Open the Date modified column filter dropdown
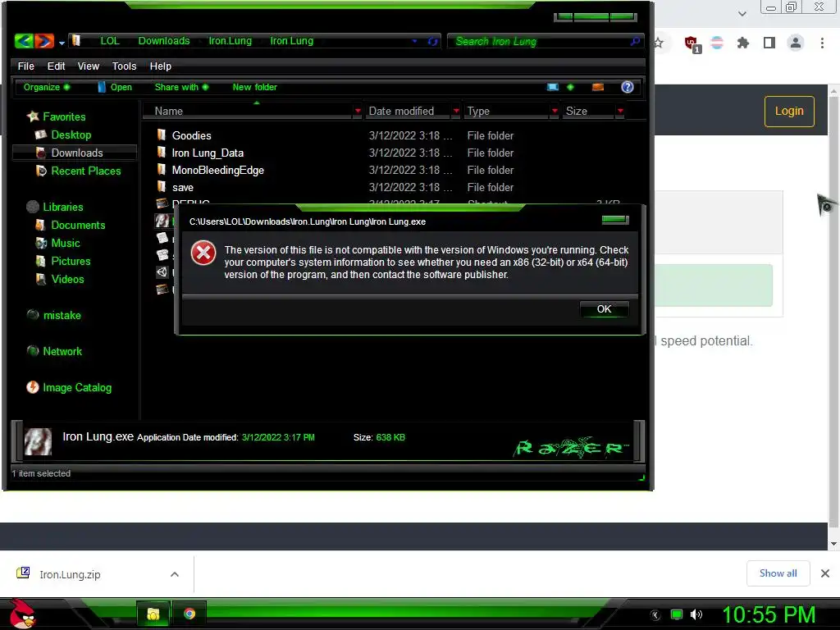The image size is (840, 630). [x=456, y=111]
